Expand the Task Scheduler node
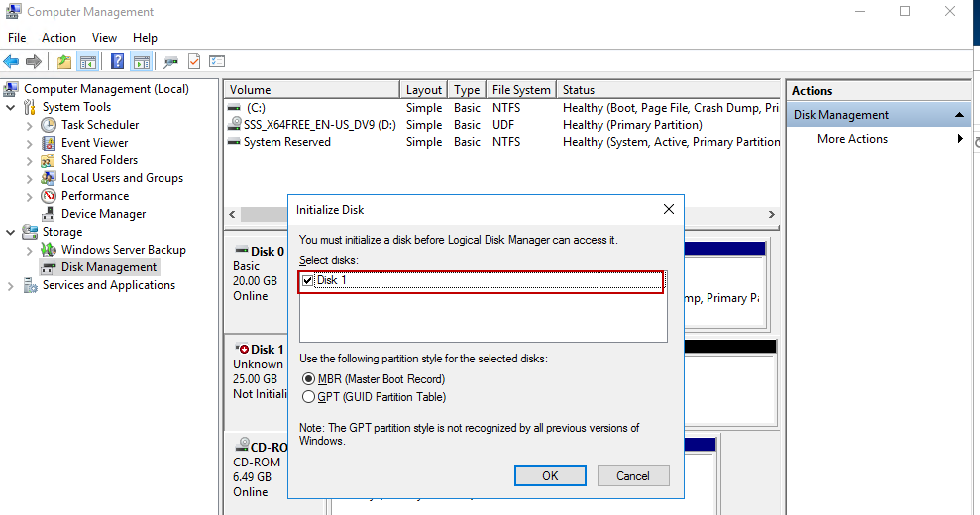Screen dimensions: 980x515 (30, 125)
